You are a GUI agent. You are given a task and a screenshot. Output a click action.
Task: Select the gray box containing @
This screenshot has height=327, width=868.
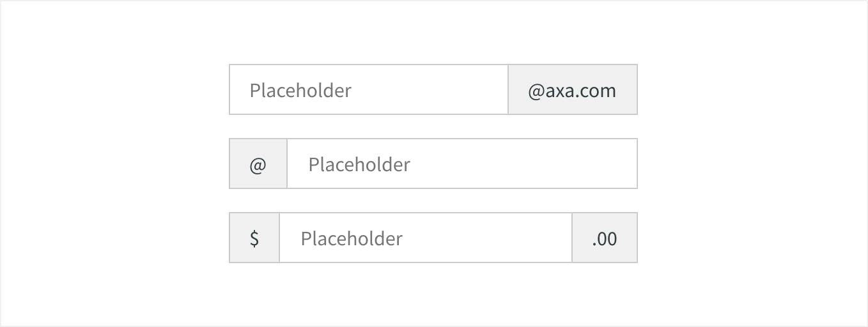(258, 164)
